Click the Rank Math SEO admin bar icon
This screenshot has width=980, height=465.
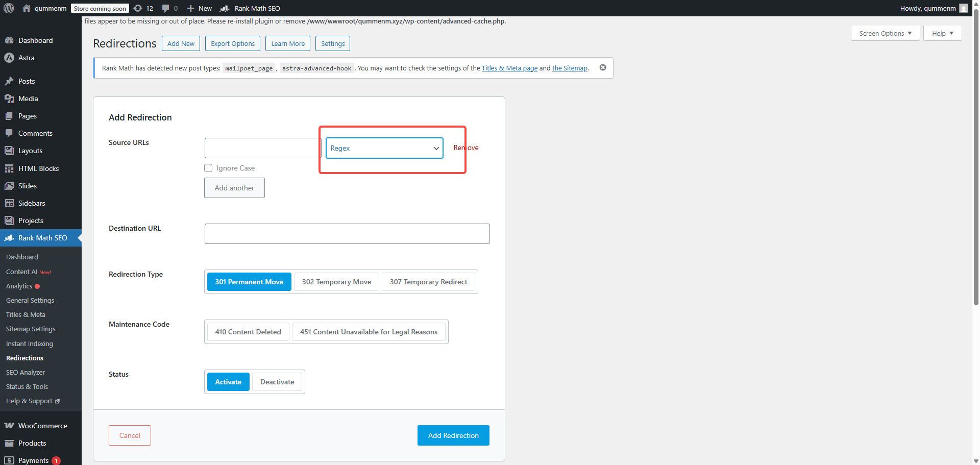pos(225,8)
